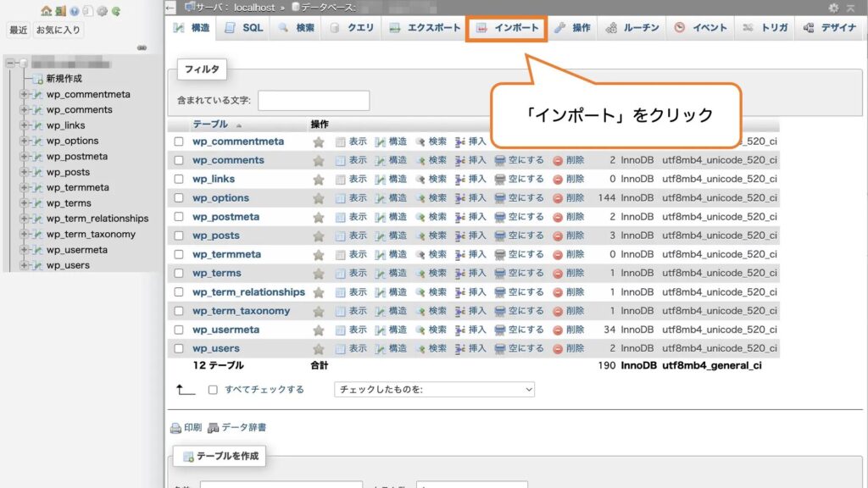Collapse the database node in sidebar tree

click(10, 63)
